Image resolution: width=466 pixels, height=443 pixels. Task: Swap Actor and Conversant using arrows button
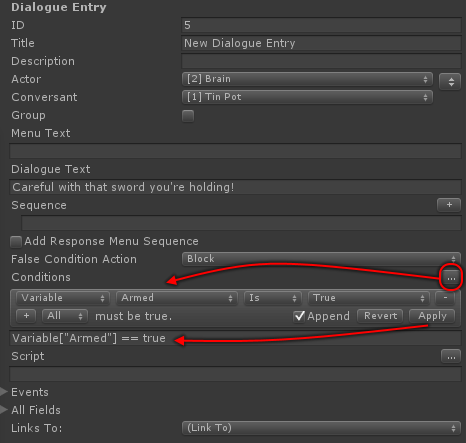451,82
